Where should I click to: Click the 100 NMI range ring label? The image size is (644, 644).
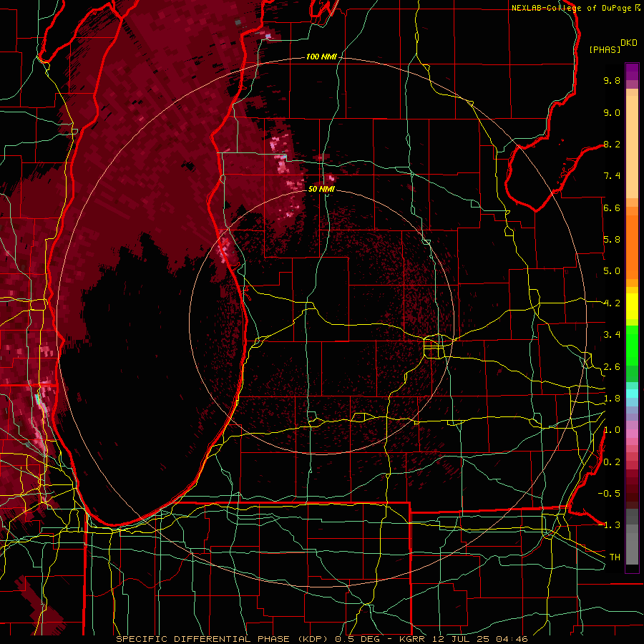pos(321,57)
